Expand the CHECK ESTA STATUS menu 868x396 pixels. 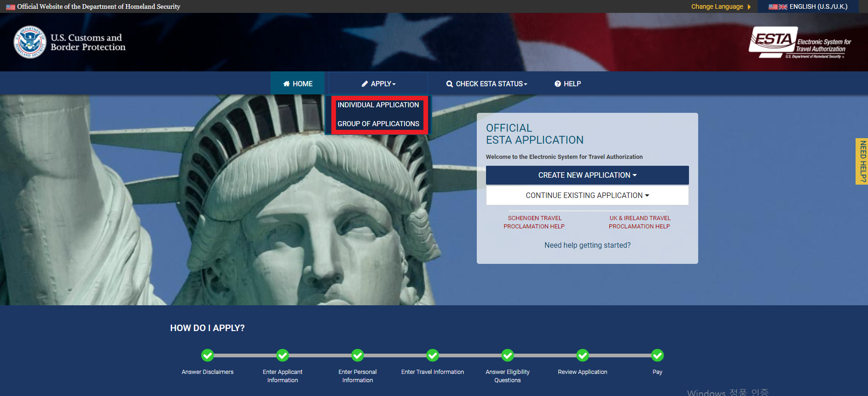click(x=486, y=84)
